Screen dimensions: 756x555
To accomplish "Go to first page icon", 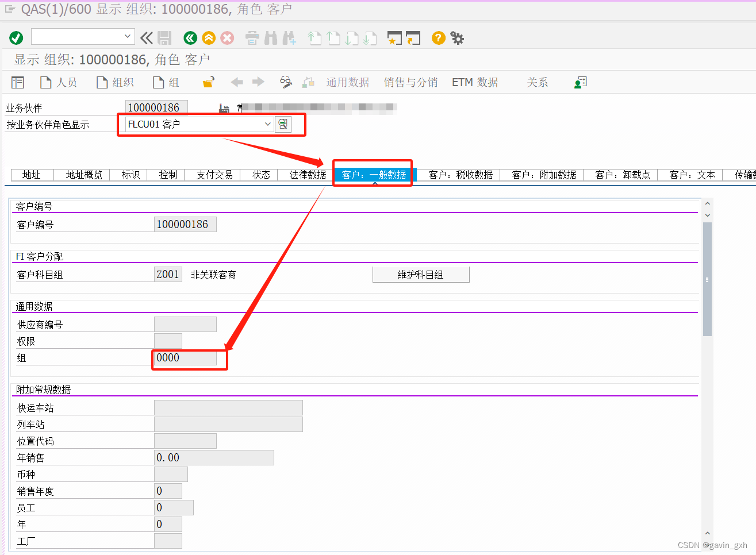I will coord(314,38).
